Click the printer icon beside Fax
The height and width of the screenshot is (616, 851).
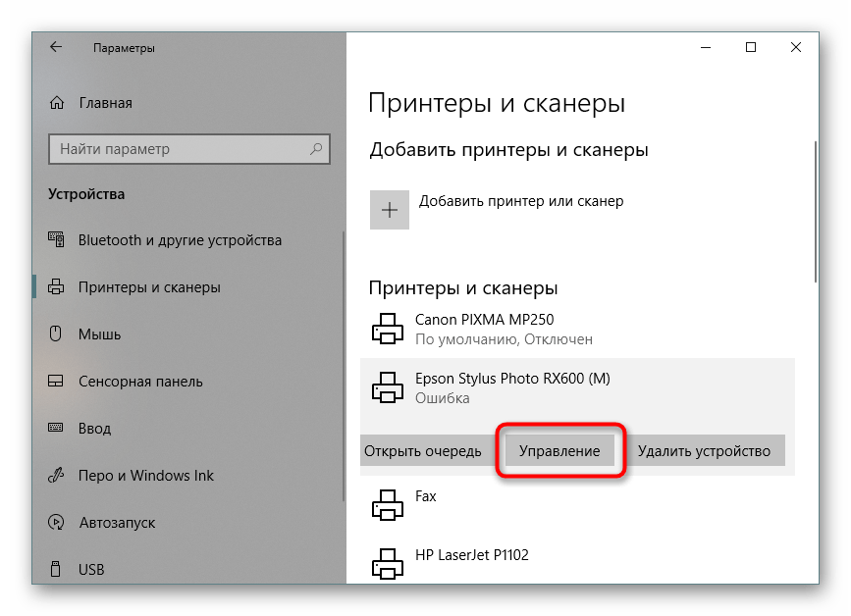pyautogui.click(x=388, y=503)
